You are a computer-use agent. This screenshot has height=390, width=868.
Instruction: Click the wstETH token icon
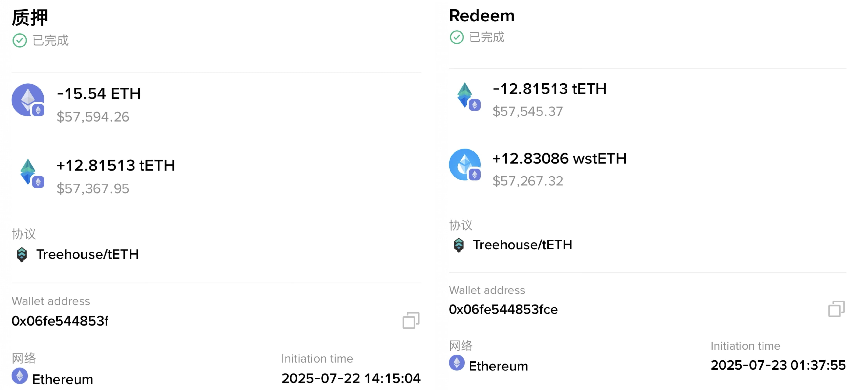pyautogui.click(x=465, y=165)
